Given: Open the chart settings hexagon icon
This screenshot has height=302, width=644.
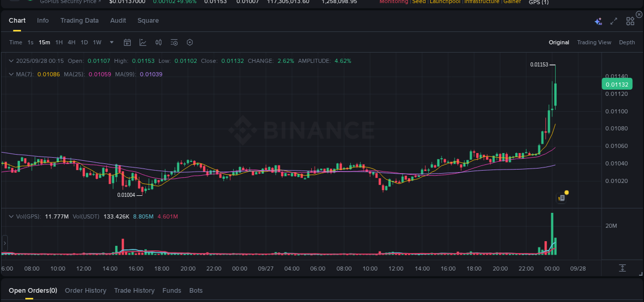Looking at the screenshot, I should 190,42.
